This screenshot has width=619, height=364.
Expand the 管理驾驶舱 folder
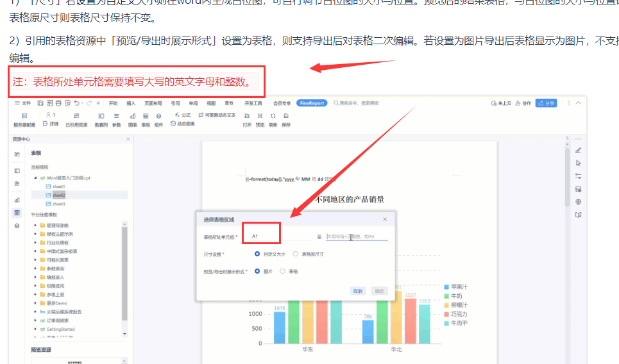tap(35, 226)
